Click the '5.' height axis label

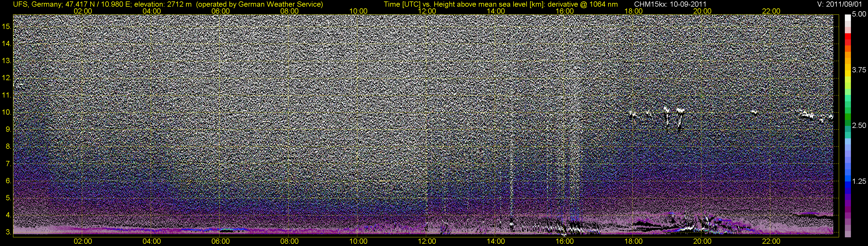(x=9, y=198)
